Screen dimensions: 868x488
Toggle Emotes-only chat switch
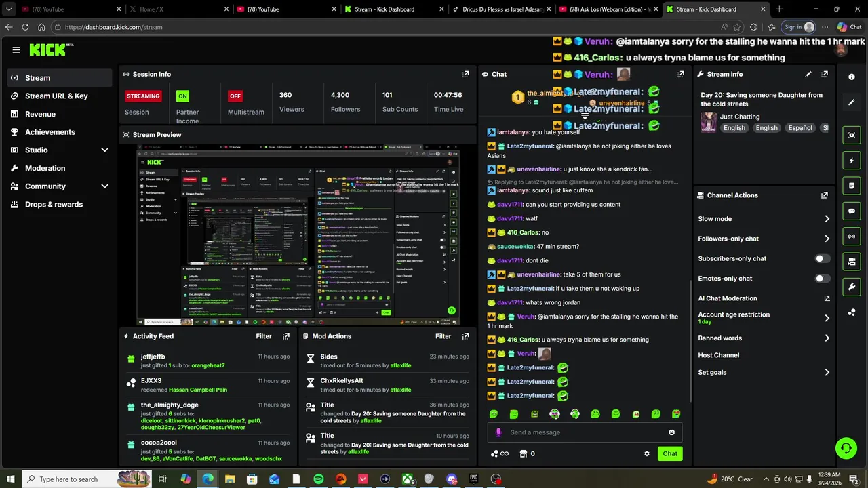(822, 279)
